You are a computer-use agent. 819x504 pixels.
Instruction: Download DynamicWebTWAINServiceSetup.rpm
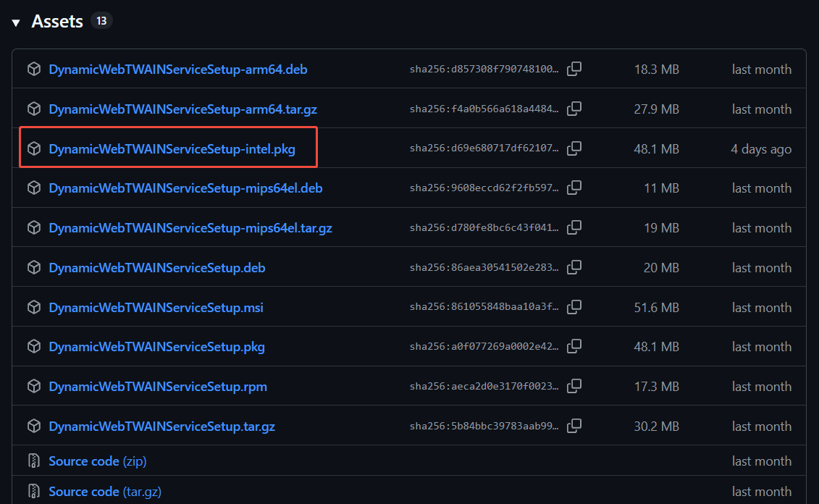pos(158,387)
